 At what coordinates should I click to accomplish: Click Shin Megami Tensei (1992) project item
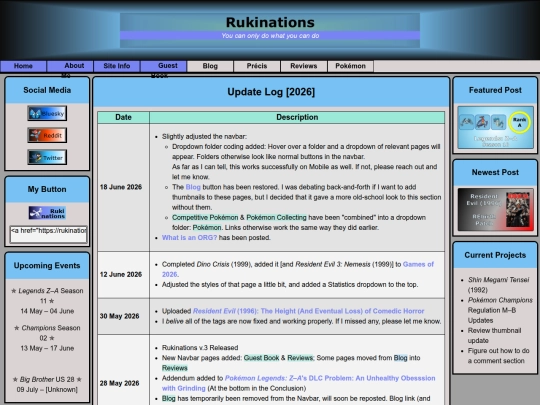point(498,285)
